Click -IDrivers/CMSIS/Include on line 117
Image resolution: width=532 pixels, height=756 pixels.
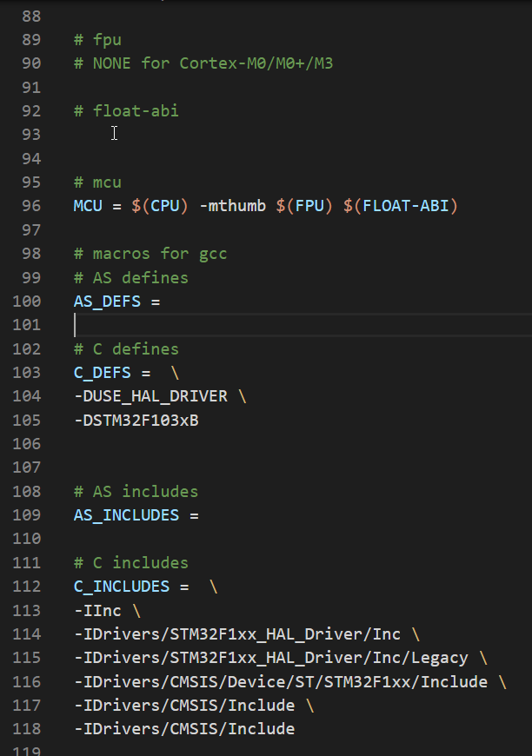(184, 706)
